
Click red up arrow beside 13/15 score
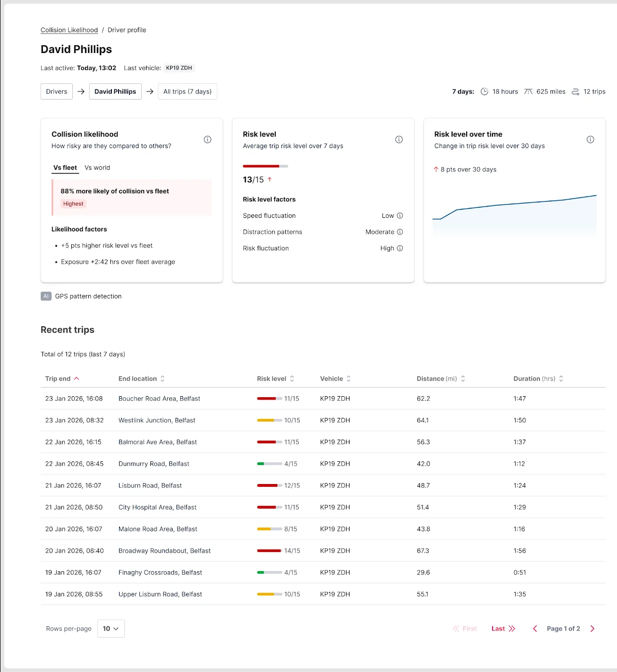pyautogui.click(x=269, y=179)
